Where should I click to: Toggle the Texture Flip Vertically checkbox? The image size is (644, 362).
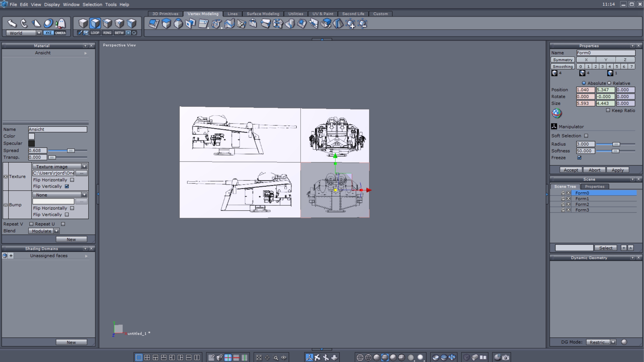(x=67, y=186)
